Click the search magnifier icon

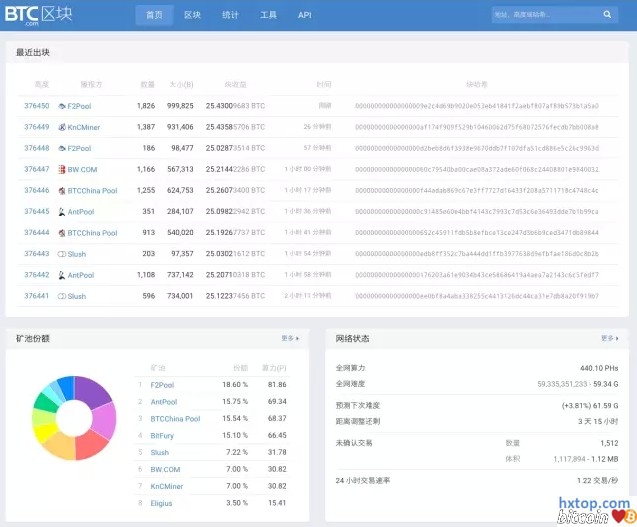[x=607, y=16]
